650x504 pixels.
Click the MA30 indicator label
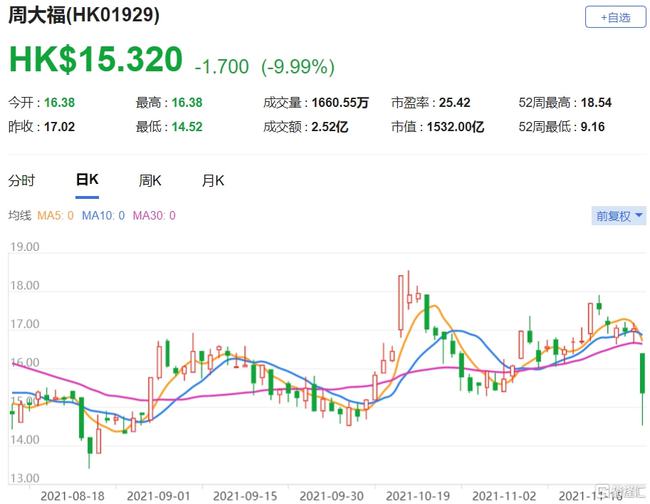(154, 216)
